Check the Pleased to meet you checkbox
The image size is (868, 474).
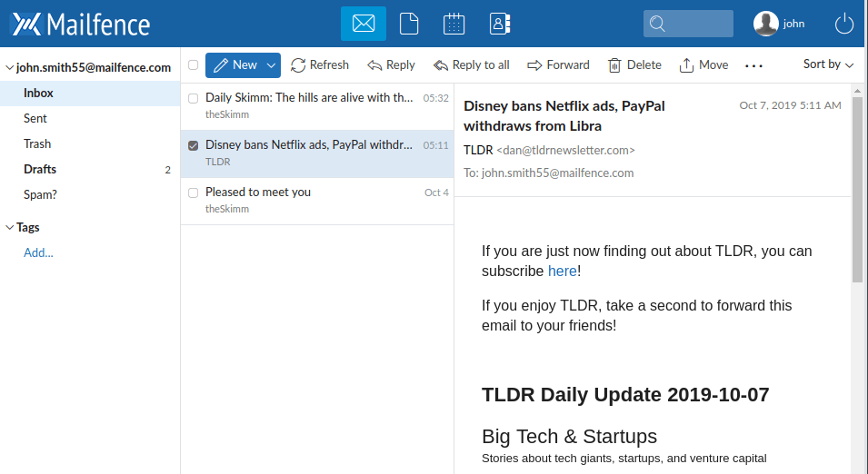click(194, 193)
